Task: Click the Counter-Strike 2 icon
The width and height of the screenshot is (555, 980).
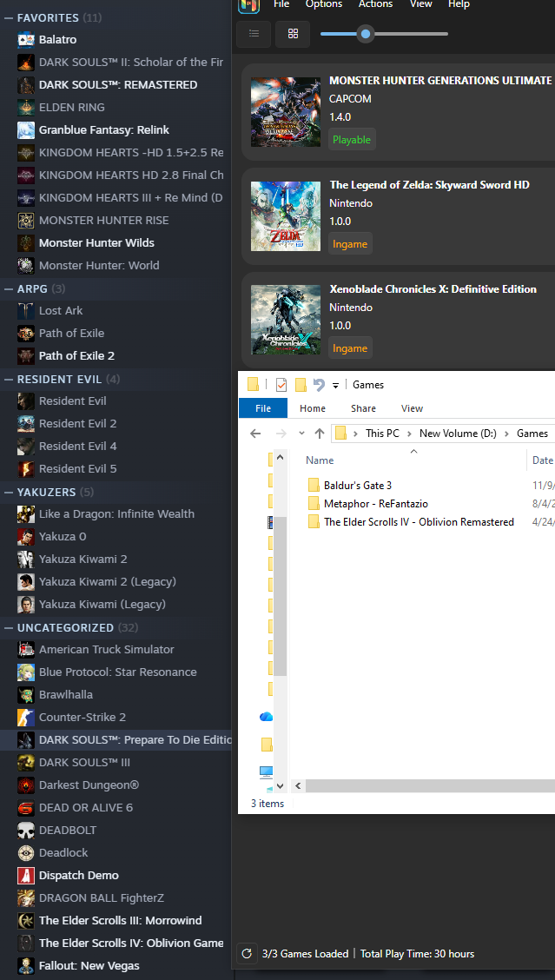Action: (26, 718)
